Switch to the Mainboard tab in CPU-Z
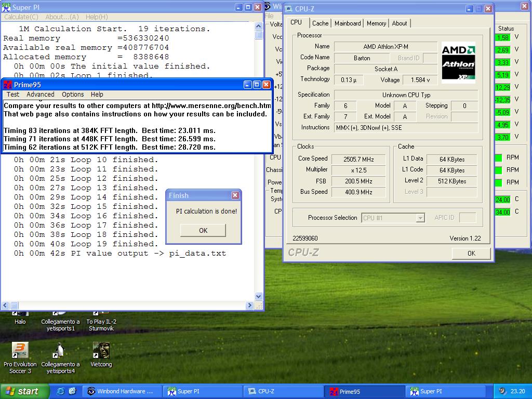 (x=348, y=23)
